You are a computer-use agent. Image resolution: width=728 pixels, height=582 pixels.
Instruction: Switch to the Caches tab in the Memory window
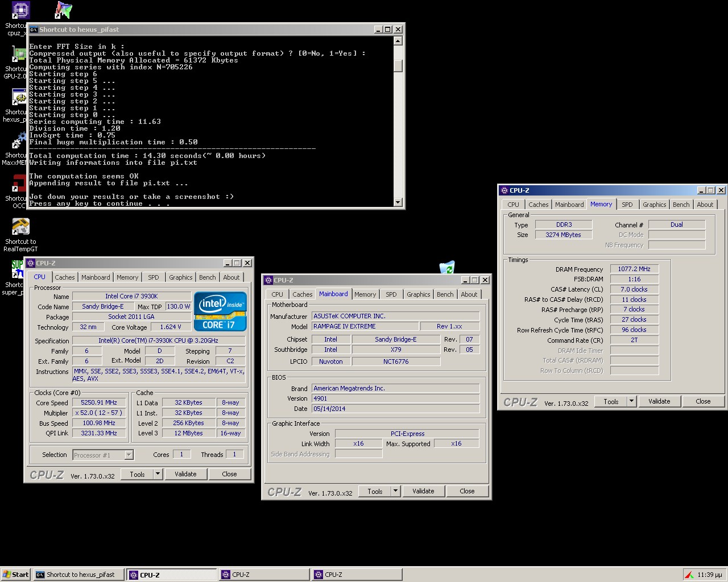tap(539, 205)
